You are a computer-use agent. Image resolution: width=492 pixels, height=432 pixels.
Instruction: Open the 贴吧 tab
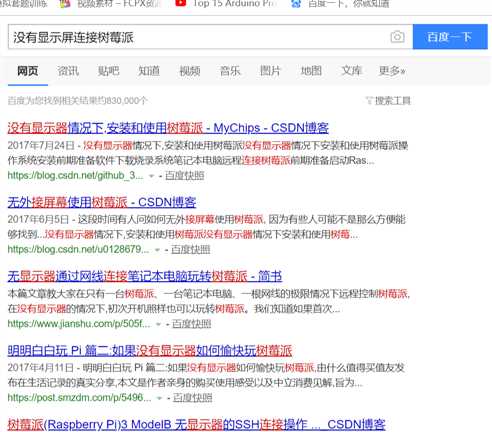[108, 71]
